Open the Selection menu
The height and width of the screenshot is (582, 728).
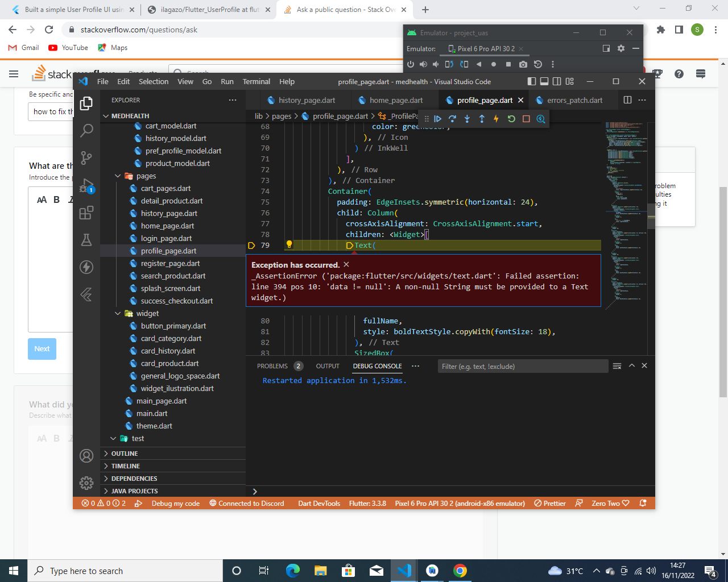click(x=154, y=81)
